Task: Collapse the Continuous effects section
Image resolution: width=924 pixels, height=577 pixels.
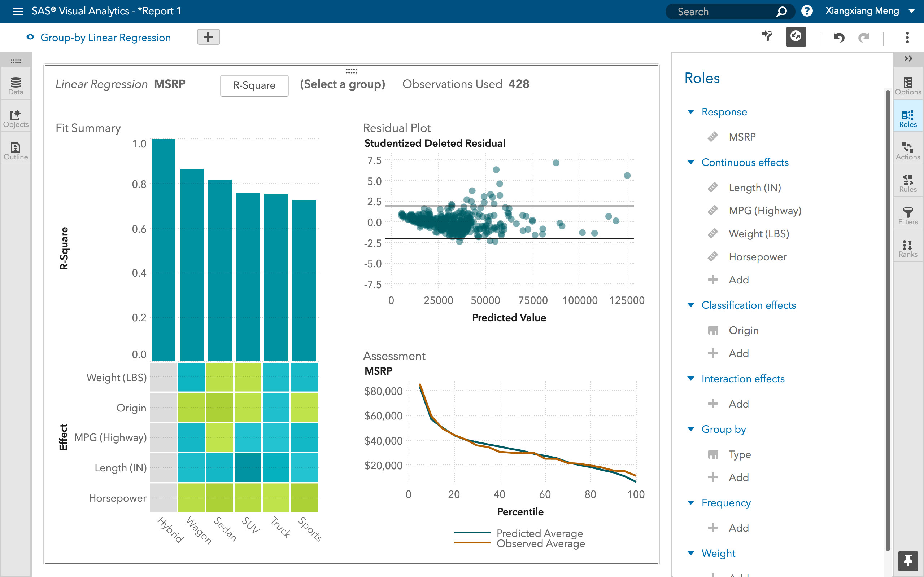Action: pyautogui.click(x=691, y=162)
